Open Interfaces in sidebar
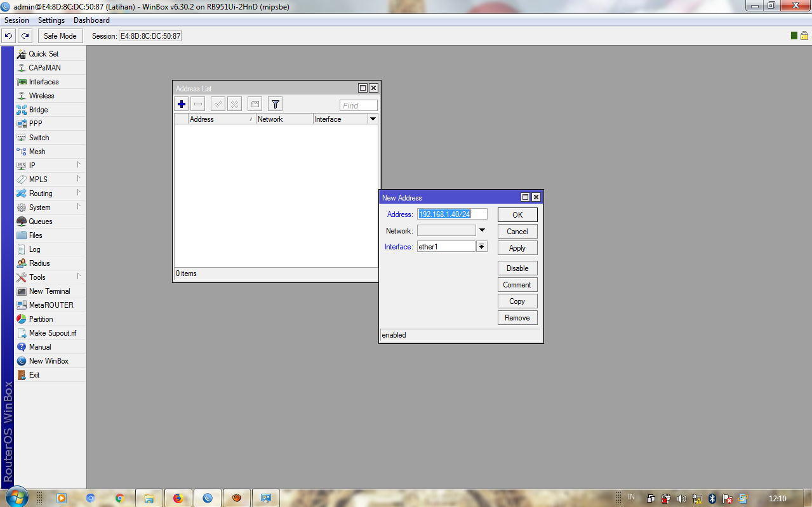This screenshot has width=812, height=507. point(50,82)
